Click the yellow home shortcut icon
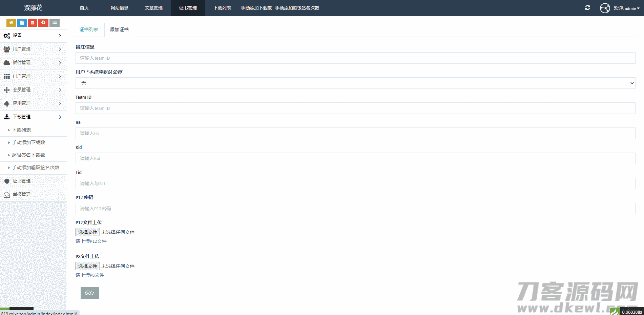 click(x=11, y=23)
